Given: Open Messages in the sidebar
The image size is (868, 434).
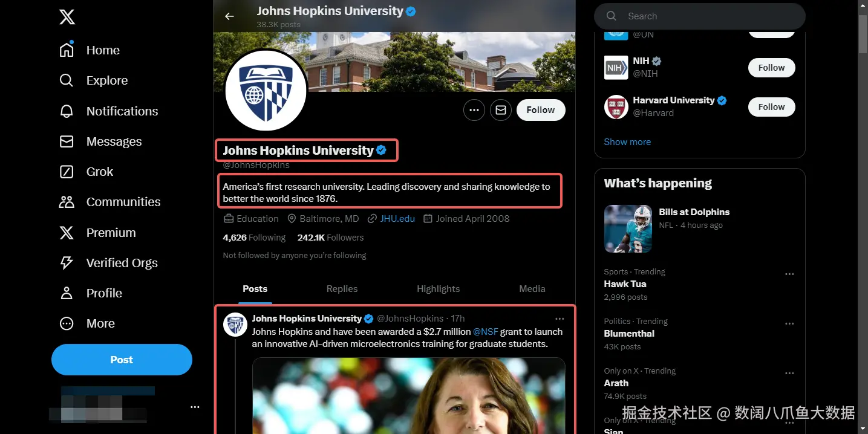Looking at the screenshot, I should point(100,141).
